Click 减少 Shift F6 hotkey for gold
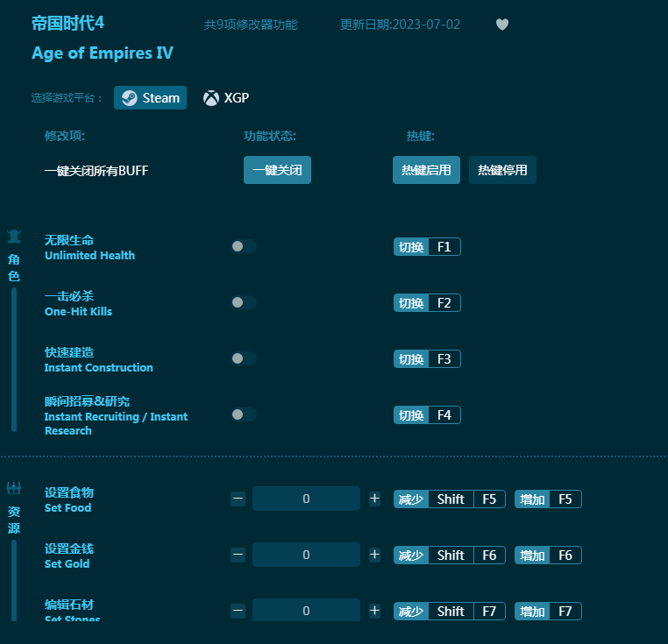 click(x=450, y=556)
